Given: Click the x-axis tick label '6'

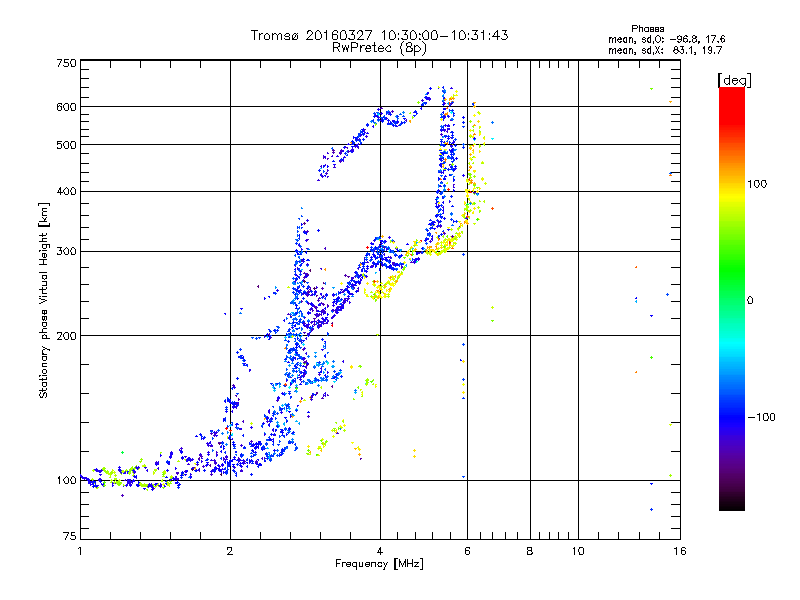Looking at the screenshot, I should pyautogui.click(x=467, y=551).
